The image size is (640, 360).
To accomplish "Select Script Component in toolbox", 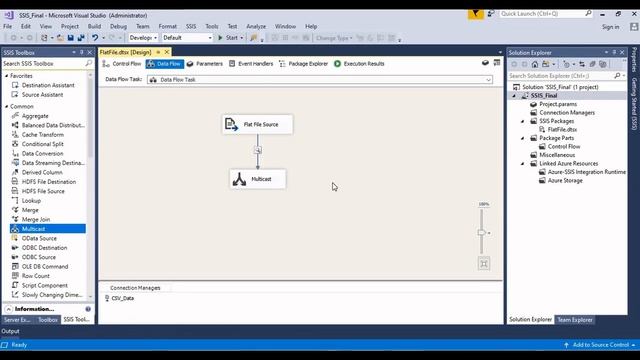I will (x=44, y=285).
